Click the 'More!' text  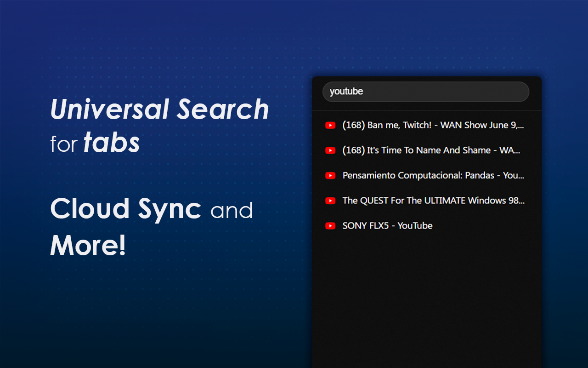tap(88, 245)
